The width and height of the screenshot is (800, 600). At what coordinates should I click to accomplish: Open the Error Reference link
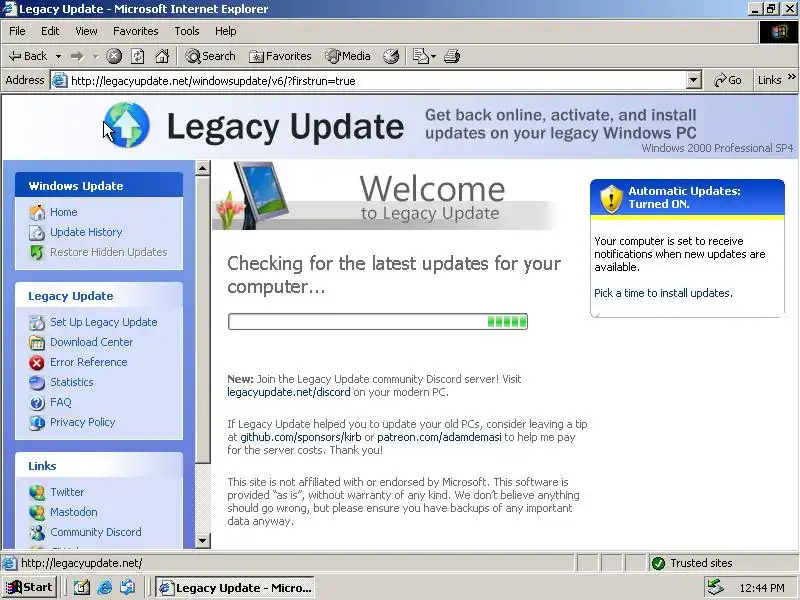click(x=89, y=362)
